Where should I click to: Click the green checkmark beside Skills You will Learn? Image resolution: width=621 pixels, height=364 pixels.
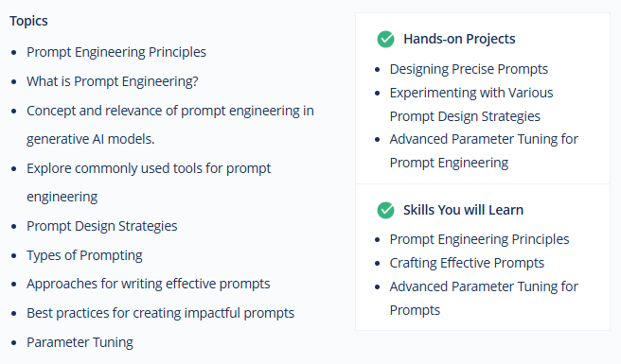[x=385, y=210]
